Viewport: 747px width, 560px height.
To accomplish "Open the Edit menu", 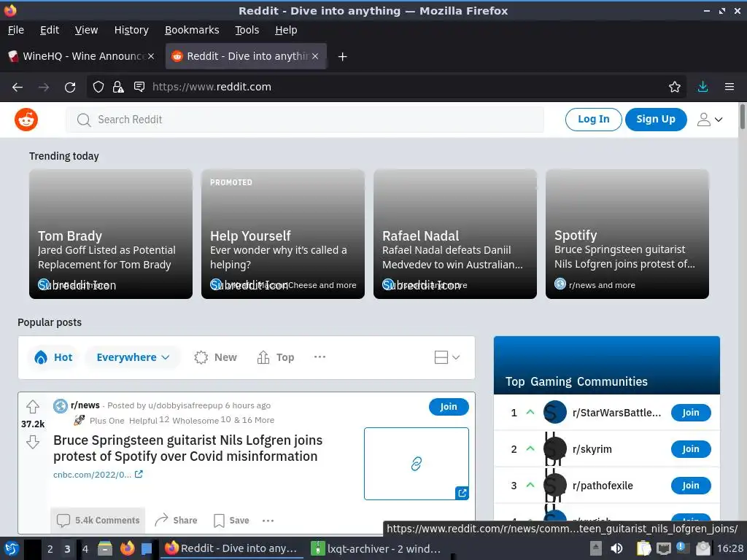I will [50, 30].
